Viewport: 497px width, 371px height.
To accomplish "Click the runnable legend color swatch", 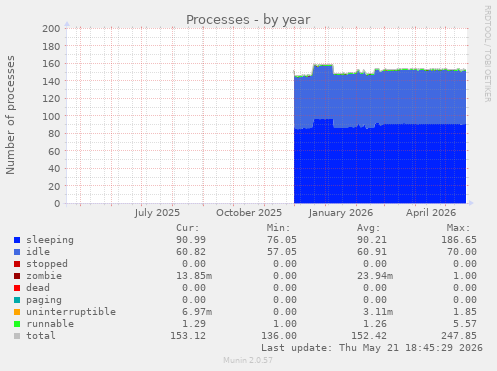I will point(17,324).
